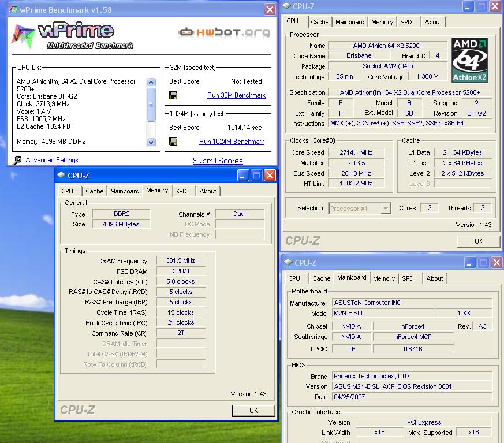
Task: Click the CPU List scroll down arrow
Action: (x=151, y=142)
